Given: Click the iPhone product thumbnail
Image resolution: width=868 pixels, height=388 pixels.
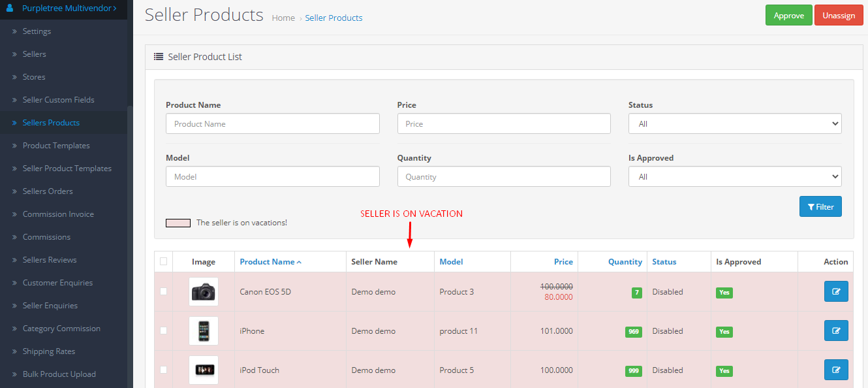Looking at the screenshot, I should coord(204,331).
